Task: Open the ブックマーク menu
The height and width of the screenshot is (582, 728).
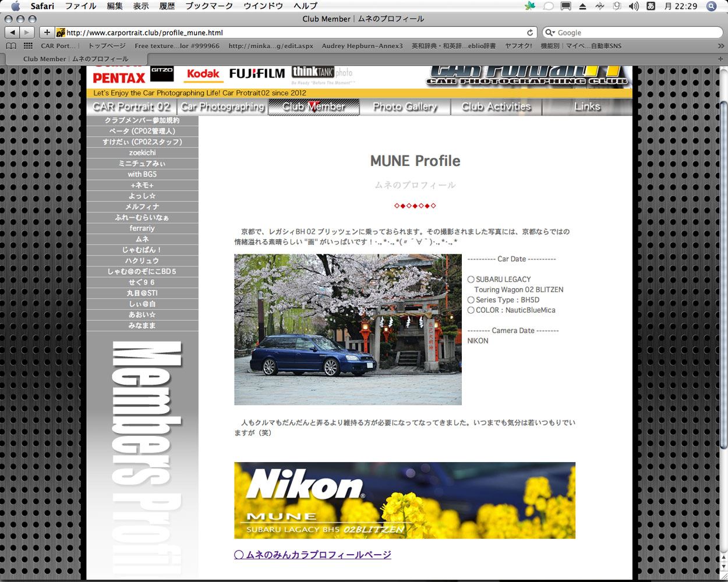Action: tap(209, 6)
